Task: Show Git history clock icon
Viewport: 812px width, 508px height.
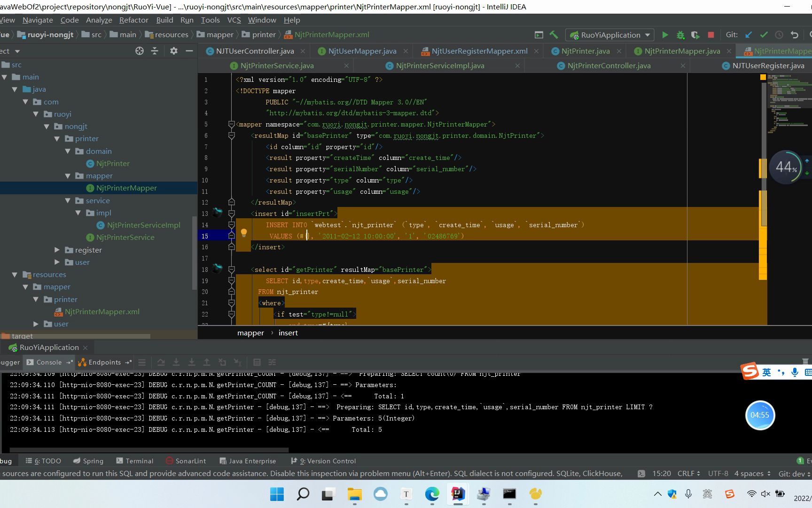Action: tap(779, 35)
